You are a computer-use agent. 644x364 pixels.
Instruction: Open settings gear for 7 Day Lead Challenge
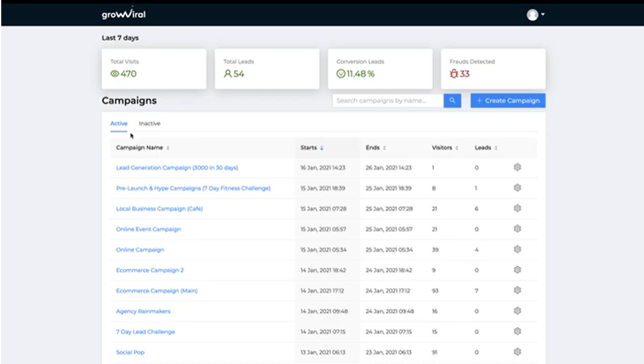pos(517,331)
